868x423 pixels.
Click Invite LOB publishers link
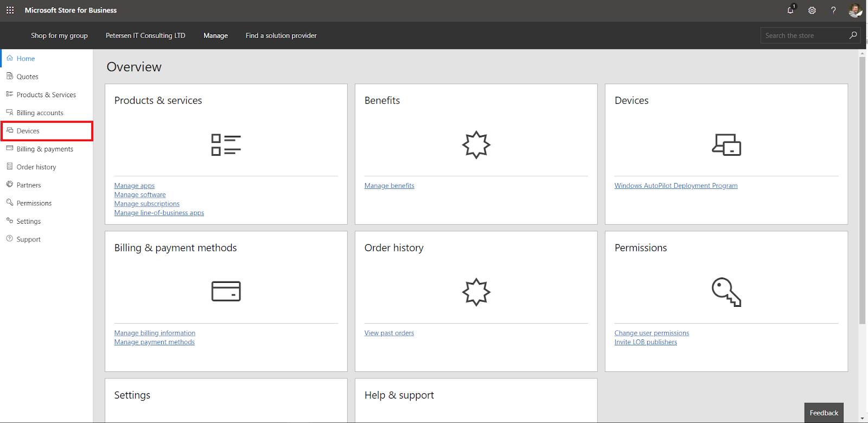(646, 342)
